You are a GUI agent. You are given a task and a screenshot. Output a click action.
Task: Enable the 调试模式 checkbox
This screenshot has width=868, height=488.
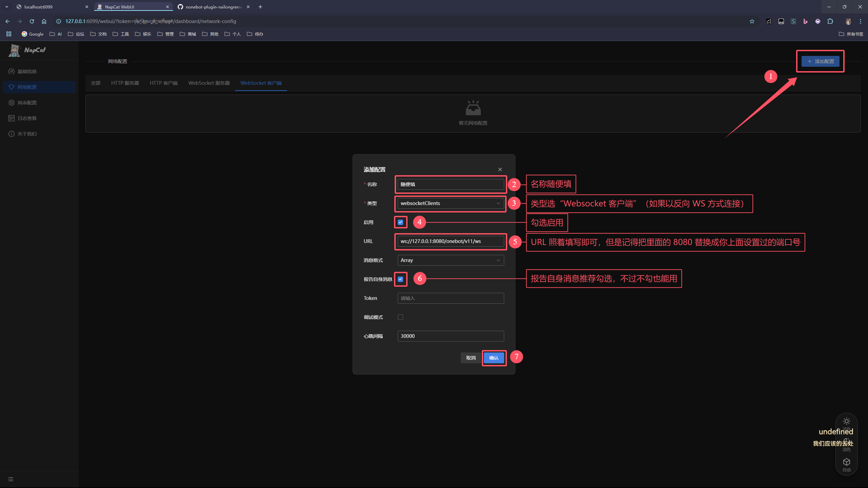[x=400, y=317]
